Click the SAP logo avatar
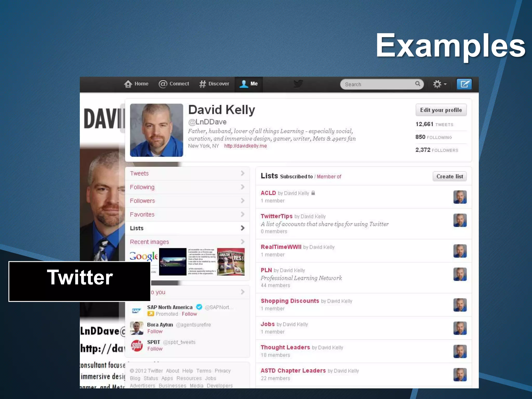 pyautogui.click(x=137, y=311)
